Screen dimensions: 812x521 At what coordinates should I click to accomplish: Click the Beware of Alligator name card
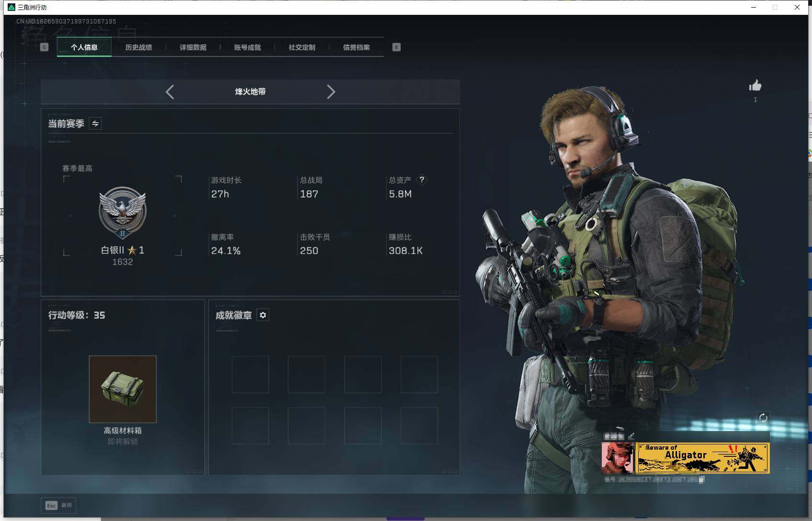pyautogui.click(x=703, y=458)
